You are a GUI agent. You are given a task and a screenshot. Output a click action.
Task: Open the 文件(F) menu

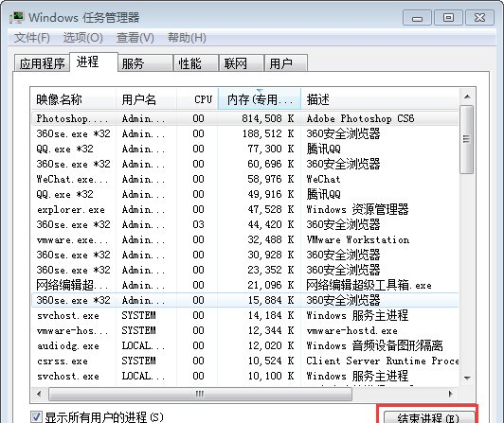tap(32, 38)
